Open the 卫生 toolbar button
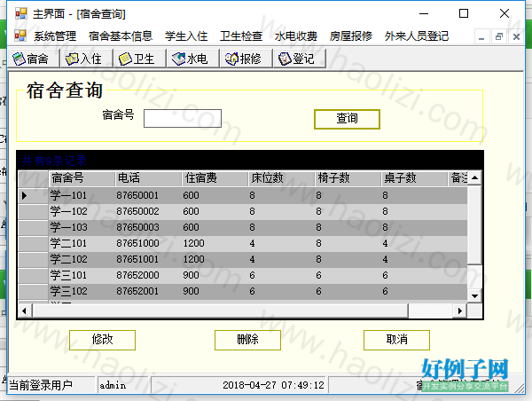532x401 pixels. click(139, 59)
